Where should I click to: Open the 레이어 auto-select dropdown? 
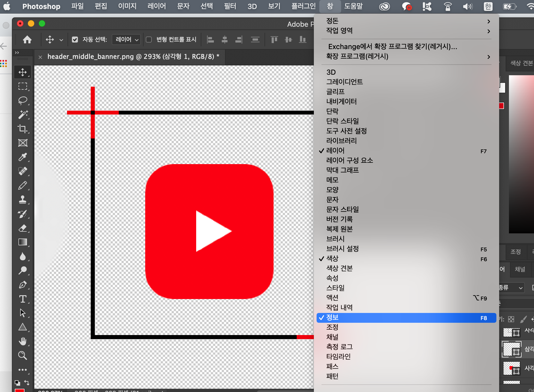(x=126, y=40)
